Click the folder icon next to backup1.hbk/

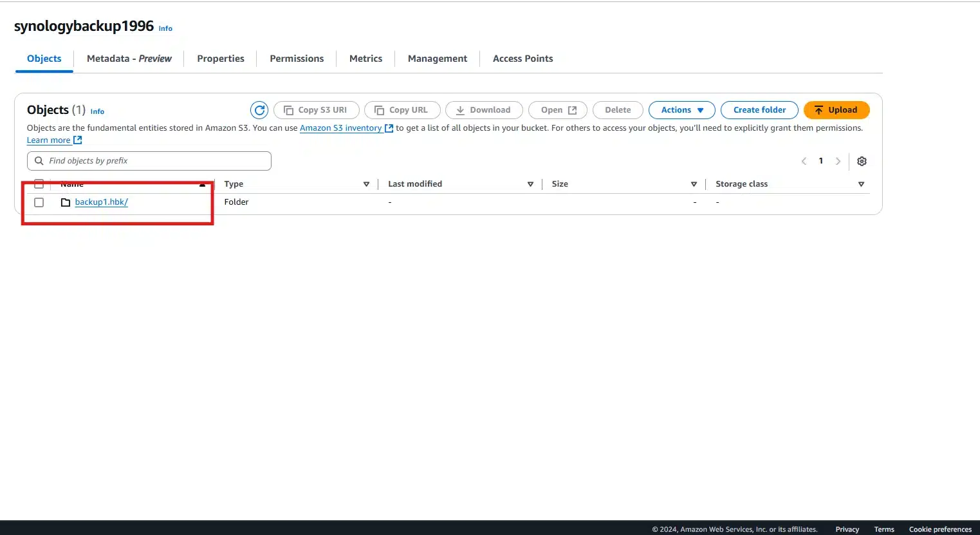pos(65,202)
